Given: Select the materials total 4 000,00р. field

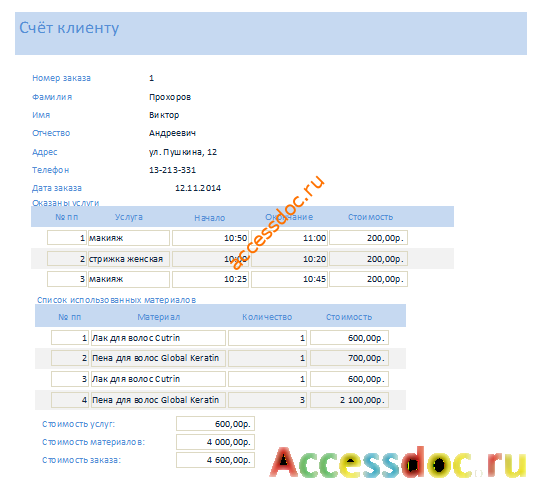Looking at the screenshot, I should (215, 442).
